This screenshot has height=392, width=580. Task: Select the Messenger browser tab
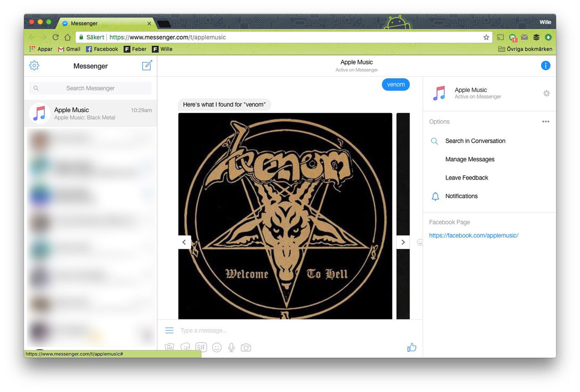click(106, 23)
